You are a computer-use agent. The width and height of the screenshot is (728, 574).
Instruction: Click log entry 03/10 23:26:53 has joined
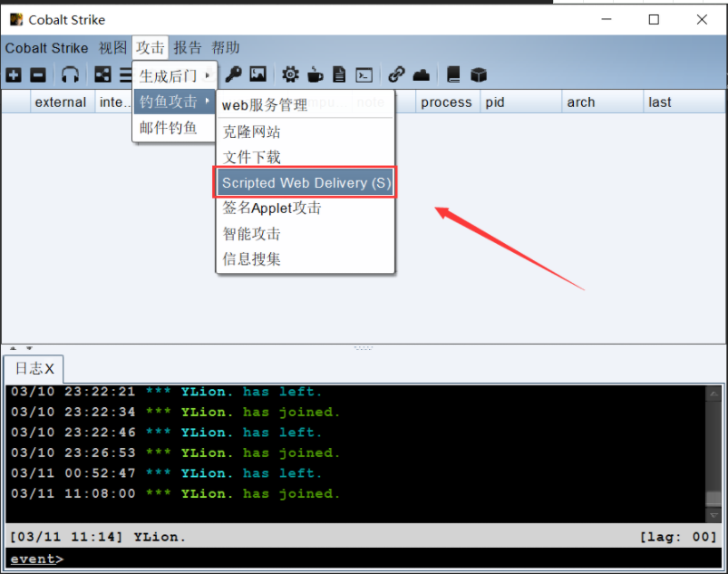tap(176, 452)
